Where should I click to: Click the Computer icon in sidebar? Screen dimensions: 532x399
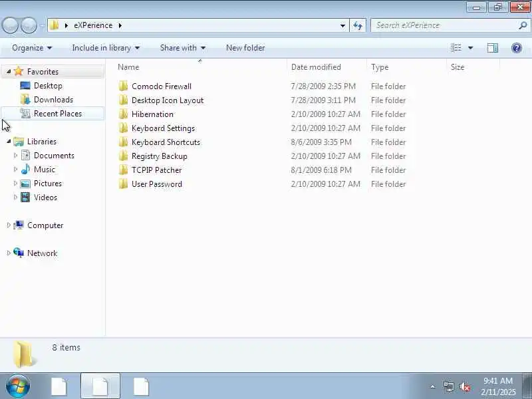pos(19,225)
